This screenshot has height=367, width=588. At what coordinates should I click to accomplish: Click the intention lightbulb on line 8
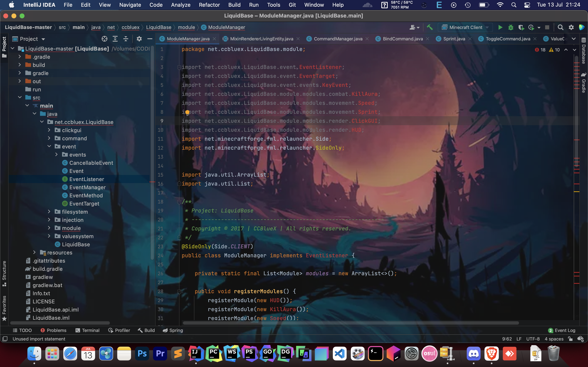[187, 112]
